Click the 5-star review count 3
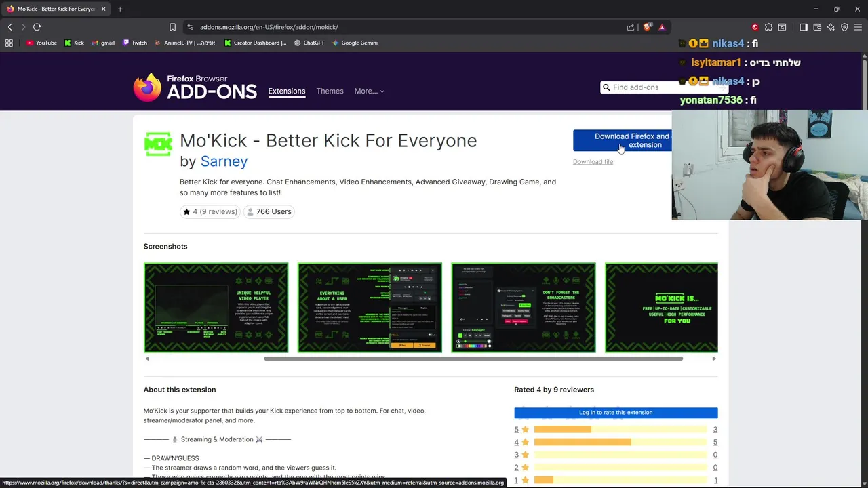Viewport: 868px width, 488px height. pyautogui.click(x=715, y=430)
